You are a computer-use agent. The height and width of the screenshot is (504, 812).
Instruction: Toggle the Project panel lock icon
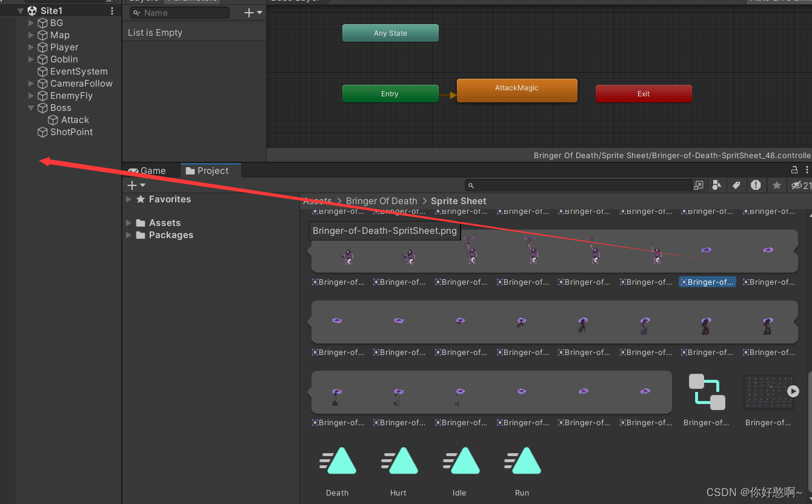(x=794, y=170)
